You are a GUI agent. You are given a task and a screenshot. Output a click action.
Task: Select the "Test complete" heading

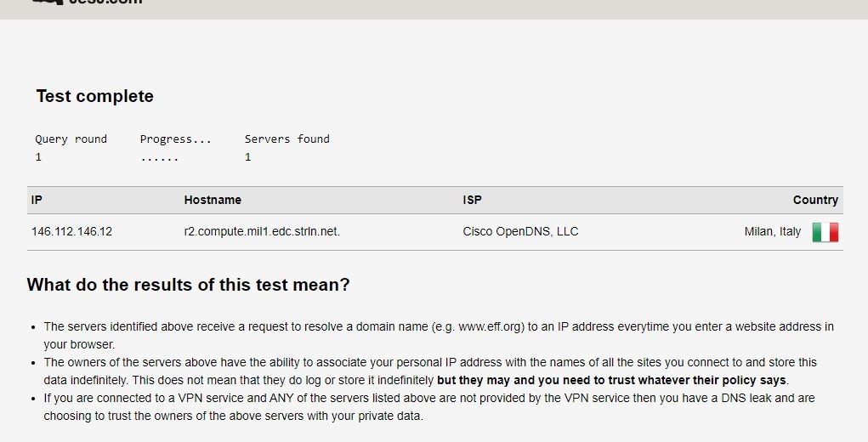[94, 96]
